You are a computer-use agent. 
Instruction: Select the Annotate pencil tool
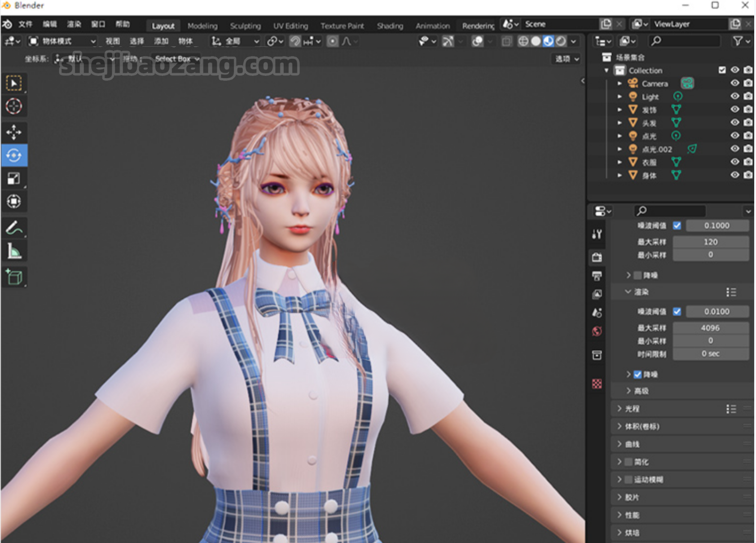click(14, 228)
